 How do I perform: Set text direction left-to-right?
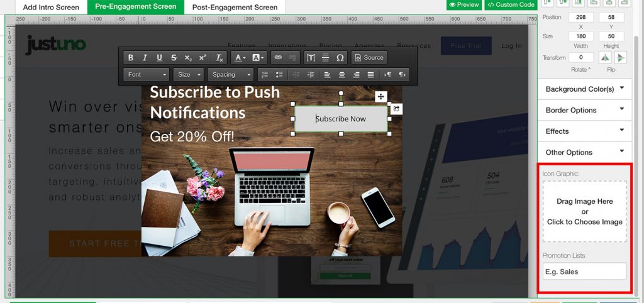tap(387, 75)
